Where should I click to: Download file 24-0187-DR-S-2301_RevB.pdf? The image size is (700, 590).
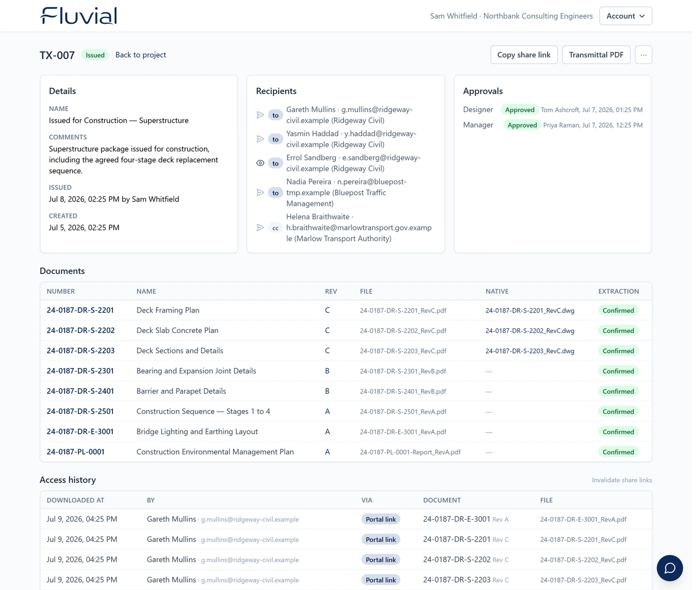pyautogui.click(x=403, y=371)
